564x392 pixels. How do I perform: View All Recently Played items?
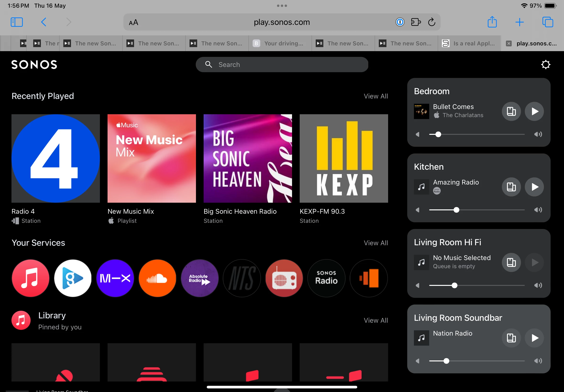pos(376,96)
